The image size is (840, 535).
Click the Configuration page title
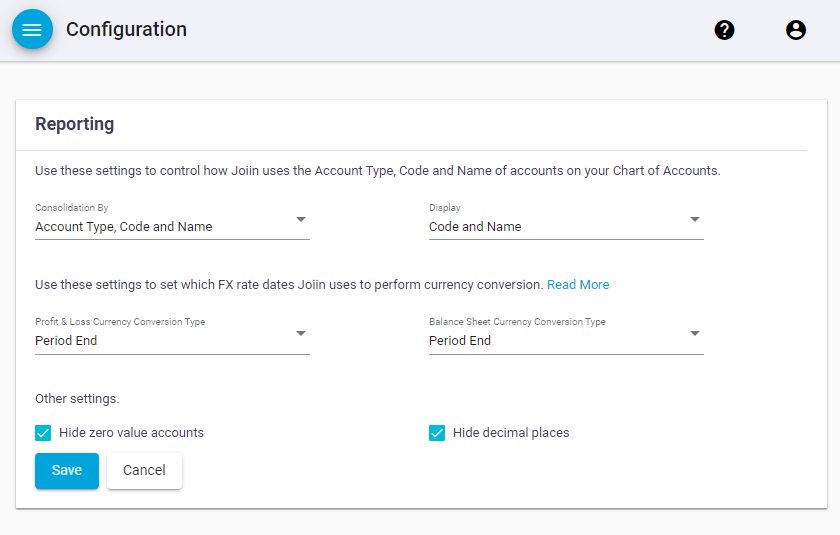(x=126, y=30)
